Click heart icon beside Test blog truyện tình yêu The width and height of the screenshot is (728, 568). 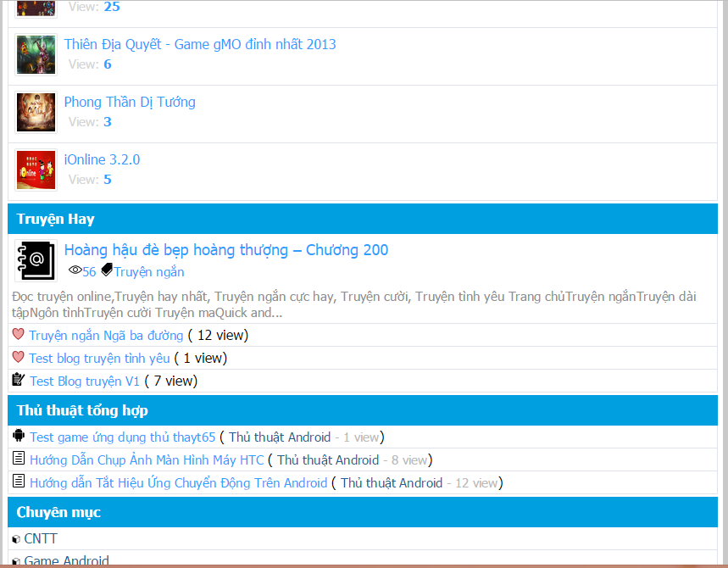pos(18,357)
